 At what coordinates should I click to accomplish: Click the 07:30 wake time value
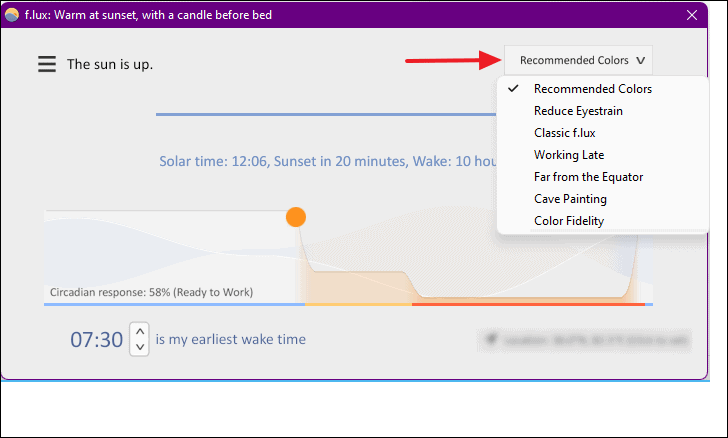(97, 340)
